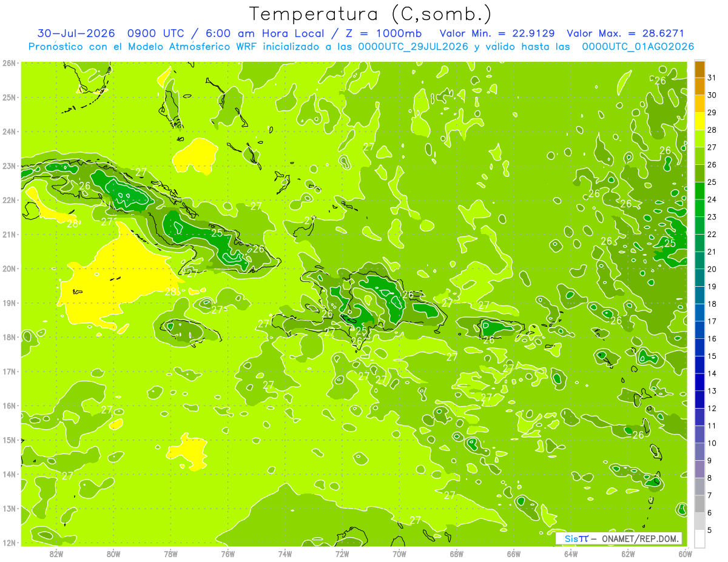
Task: Click the color bar label 12
Action: (x=712, y=408)
